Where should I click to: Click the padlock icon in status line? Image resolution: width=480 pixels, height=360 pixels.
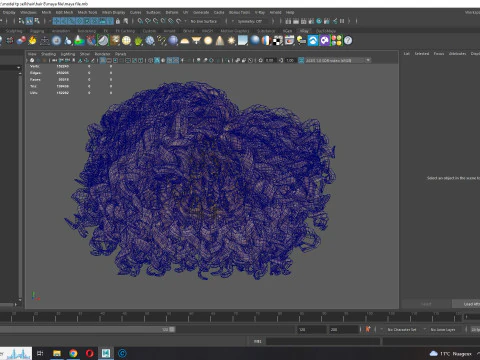coord(118,21)
